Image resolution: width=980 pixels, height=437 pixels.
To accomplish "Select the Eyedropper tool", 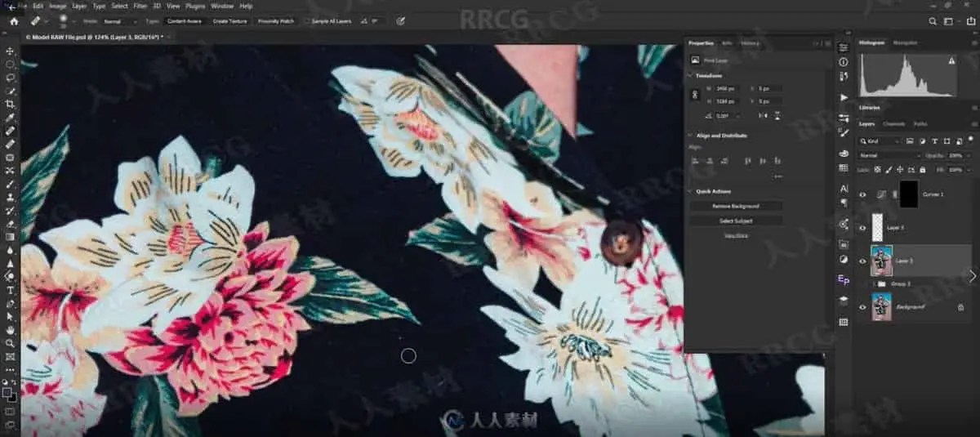I will coord(11,118).
